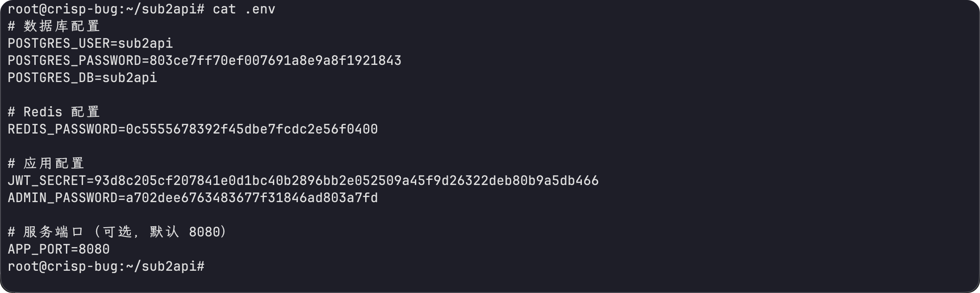Click the 8080 value of APP_PORT

[x=94, y=249]
